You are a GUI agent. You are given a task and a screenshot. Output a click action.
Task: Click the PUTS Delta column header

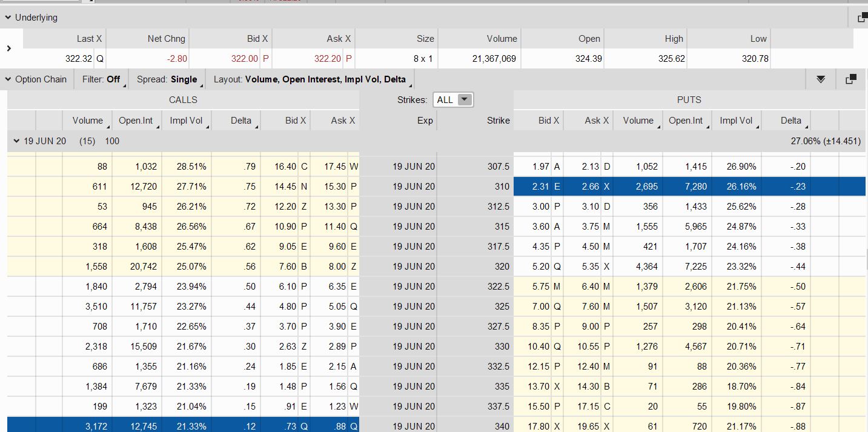coord(790,121)
